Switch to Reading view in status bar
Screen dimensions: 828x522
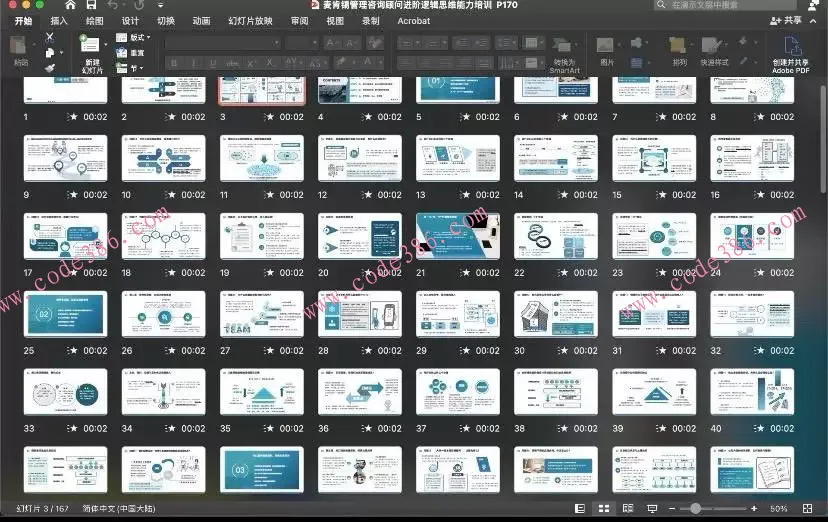click(628, 508)
